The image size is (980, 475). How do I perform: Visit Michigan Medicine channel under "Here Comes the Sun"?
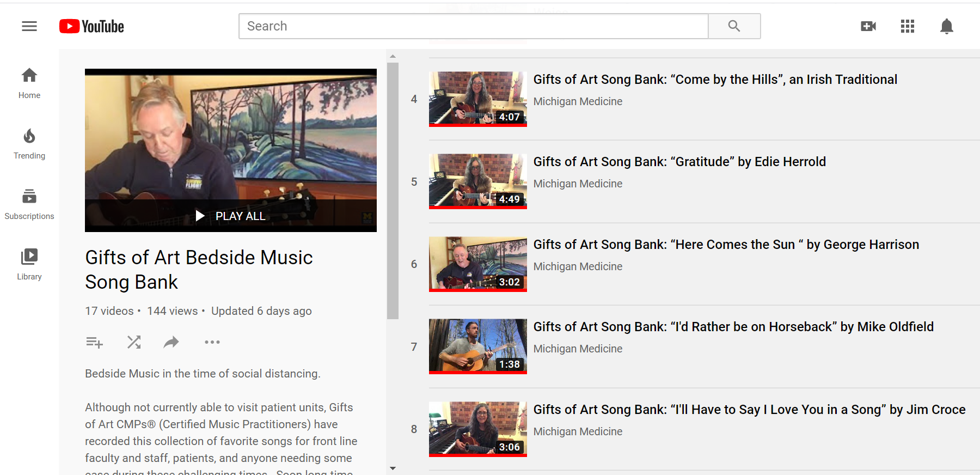(578, 266)
